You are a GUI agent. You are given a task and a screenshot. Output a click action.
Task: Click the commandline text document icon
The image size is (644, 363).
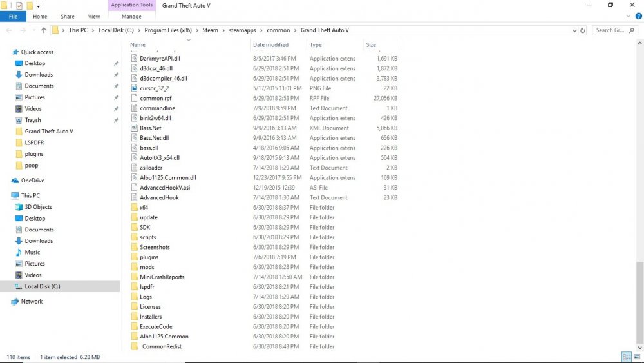click(x=134, y=108)
